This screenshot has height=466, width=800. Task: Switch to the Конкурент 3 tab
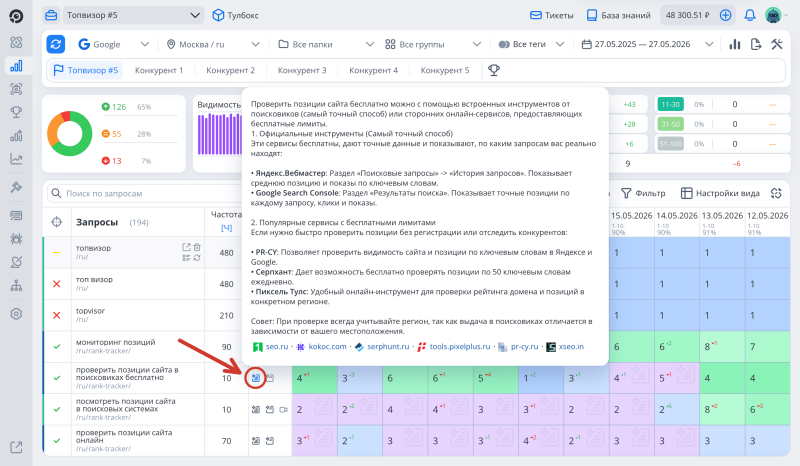[x=302, y=70]
